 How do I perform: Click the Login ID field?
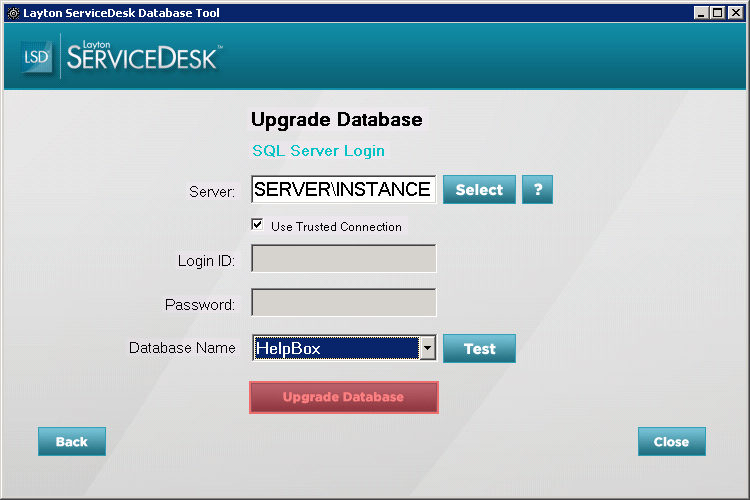[x=343, y=258]
